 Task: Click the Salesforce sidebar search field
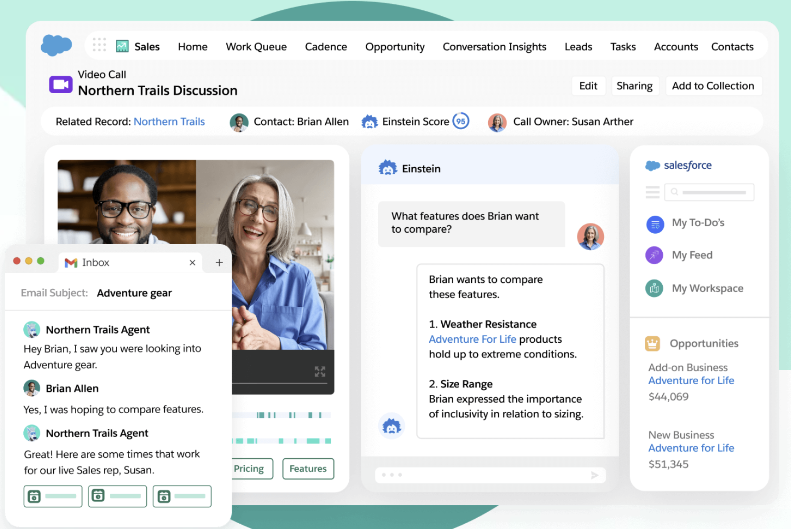pyautogui.click(x=709, y=192)
